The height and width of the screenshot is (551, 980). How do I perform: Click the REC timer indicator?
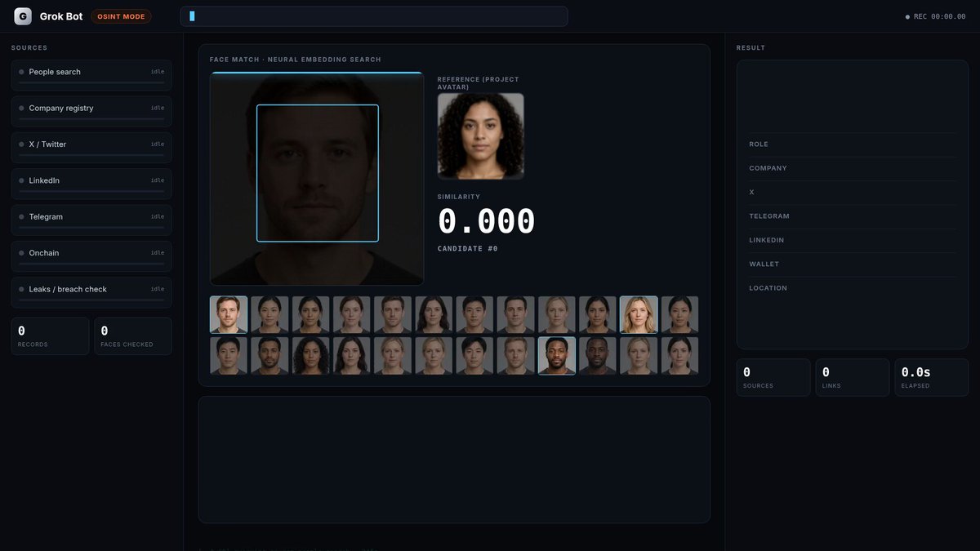[x=936, y=16]
